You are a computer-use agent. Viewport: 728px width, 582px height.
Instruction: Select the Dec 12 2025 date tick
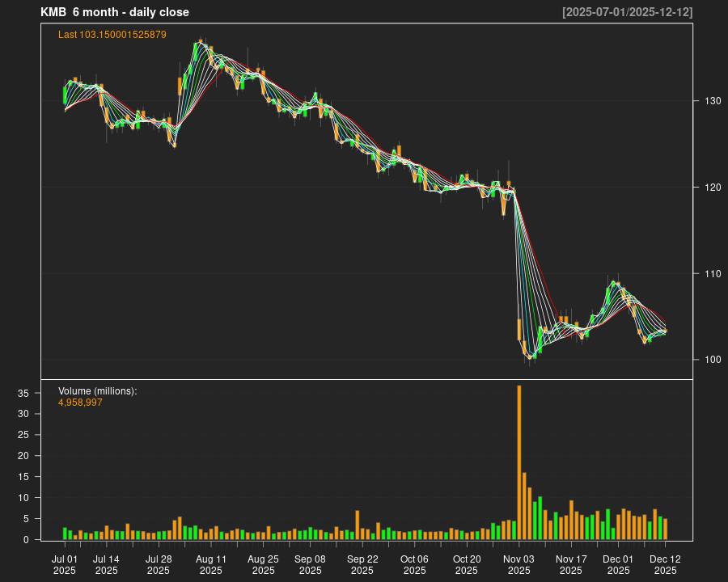[665, 564]
